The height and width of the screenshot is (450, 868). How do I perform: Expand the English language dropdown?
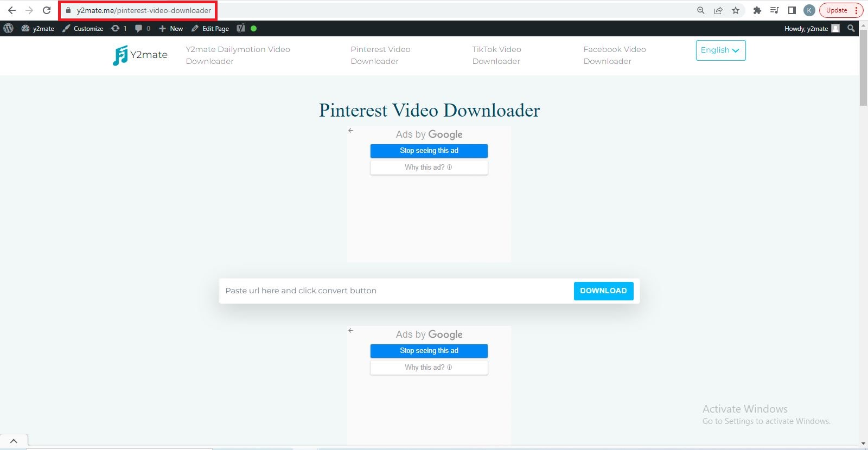click(x=720, y=50)
